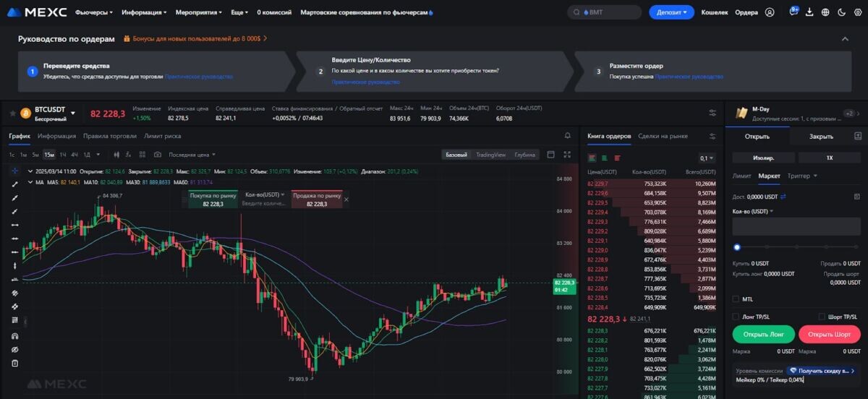Open the Депозит dropdown button
This screenshot has width=868, height=399.
tap(671, 12)
